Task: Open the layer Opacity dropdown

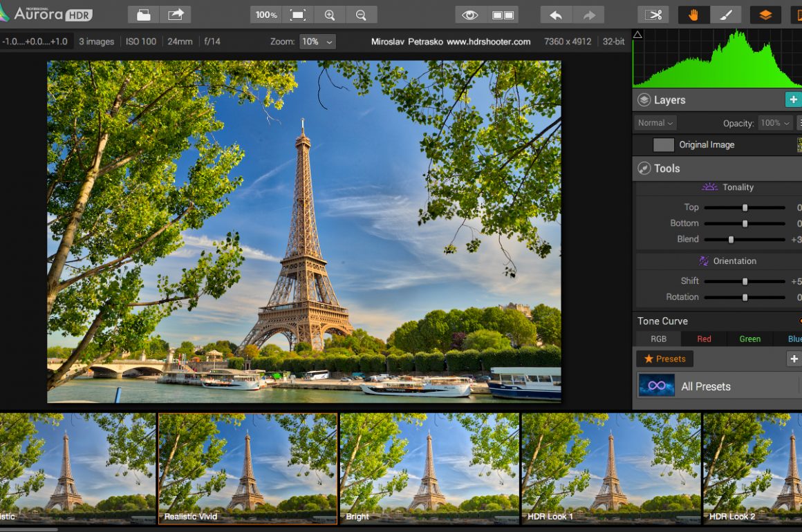Action: (x=776, y=123)
